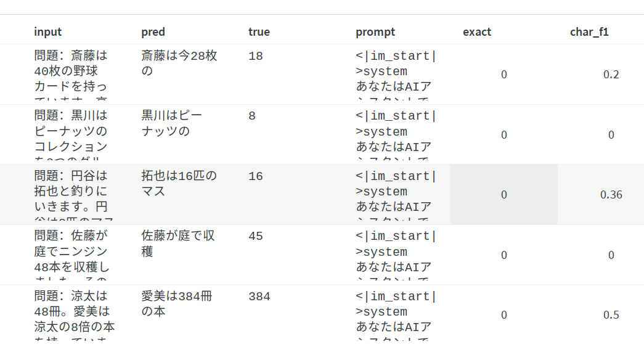This screenshot has height=344, width=644.
Task: Select the "true" column header
Action: pos(259,32)
